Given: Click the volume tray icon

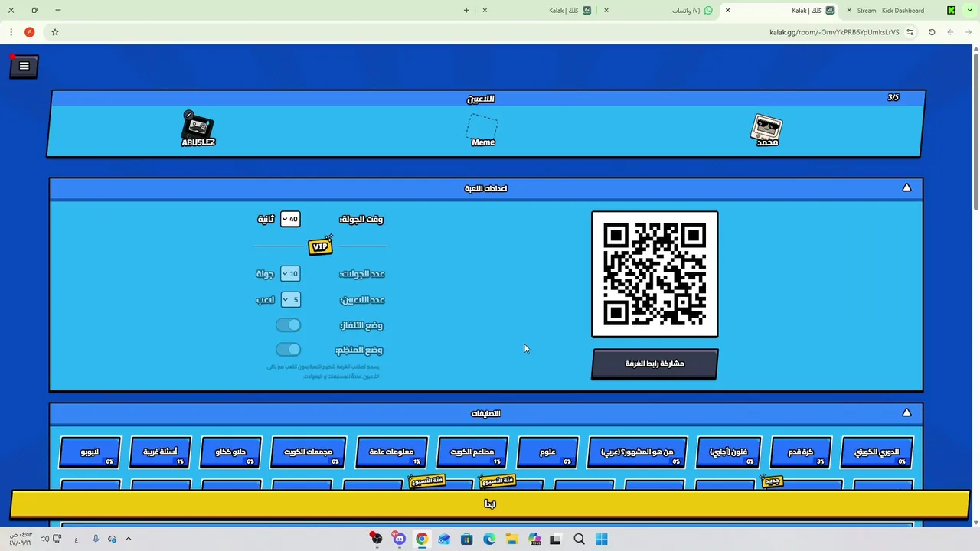Looking at the screenshot, I should (x=44, y=540).
